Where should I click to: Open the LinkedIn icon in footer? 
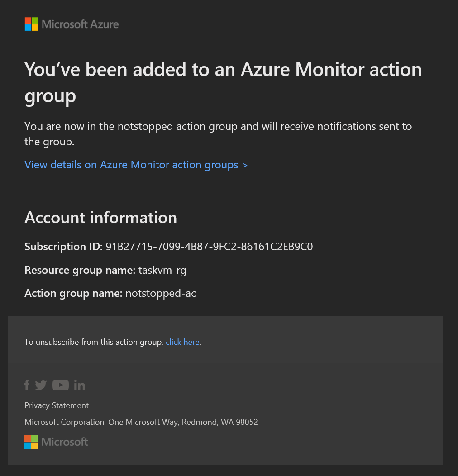pos(80,385)
